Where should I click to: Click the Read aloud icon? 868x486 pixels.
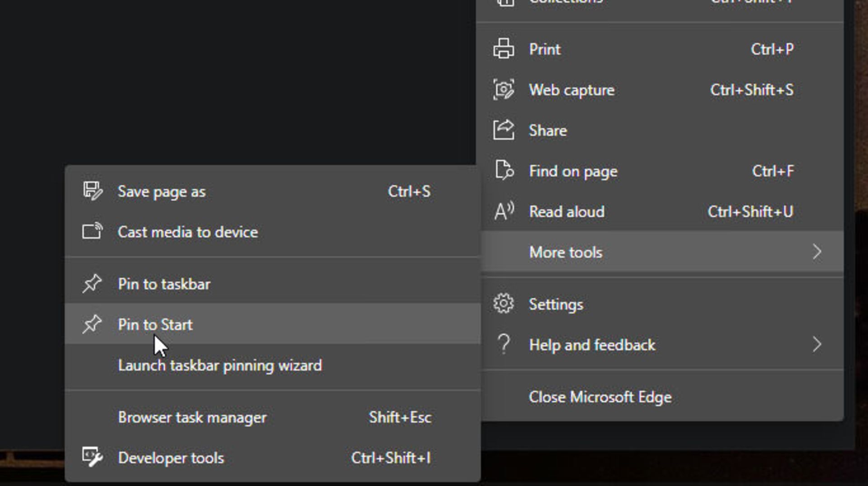pos(503,211)
